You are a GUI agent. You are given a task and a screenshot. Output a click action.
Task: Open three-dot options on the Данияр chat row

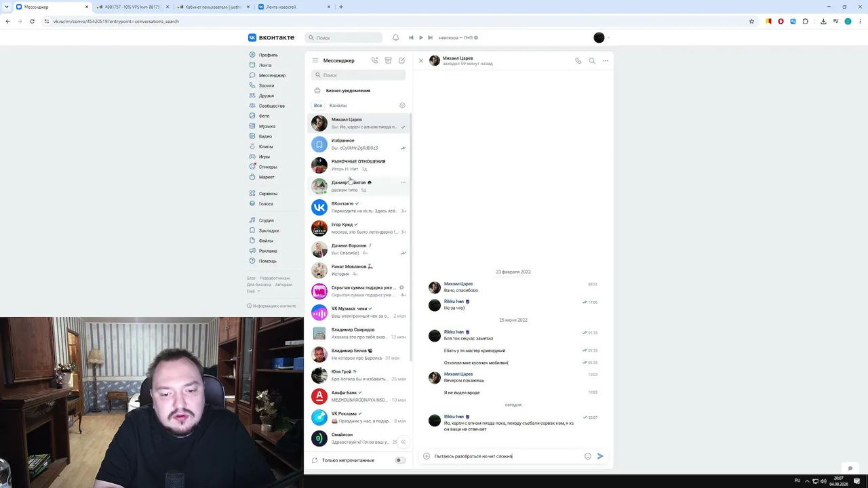point(403,182)
